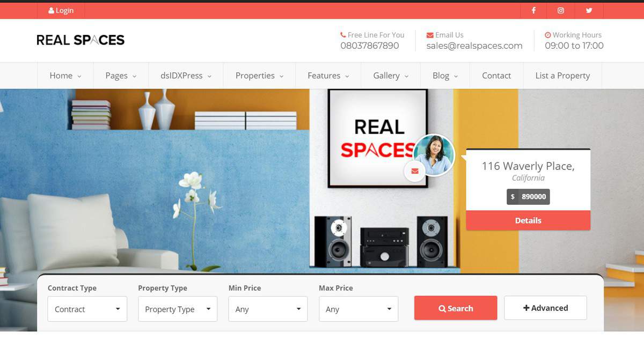Viewport: 644px width, 341px height.
Task: Open the Property Type dropdown
Action: coord(177,309)
